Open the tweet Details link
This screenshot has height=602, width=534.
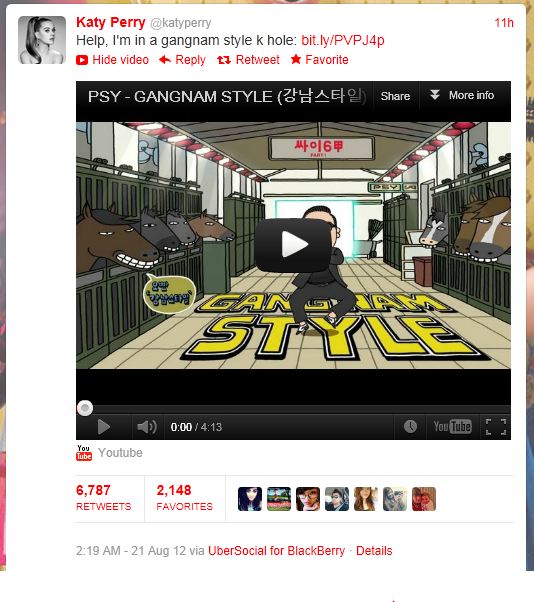[x=374, y=551]
